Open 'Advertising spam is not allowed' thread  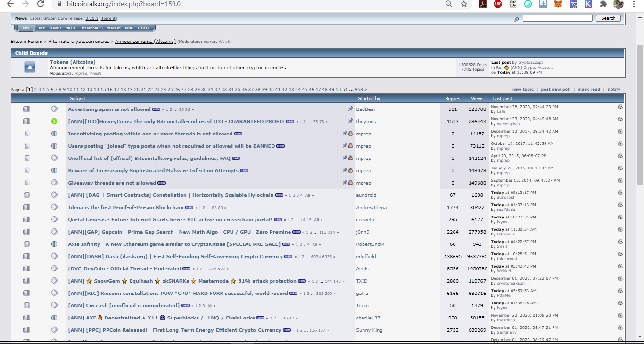tap(109, 109)
